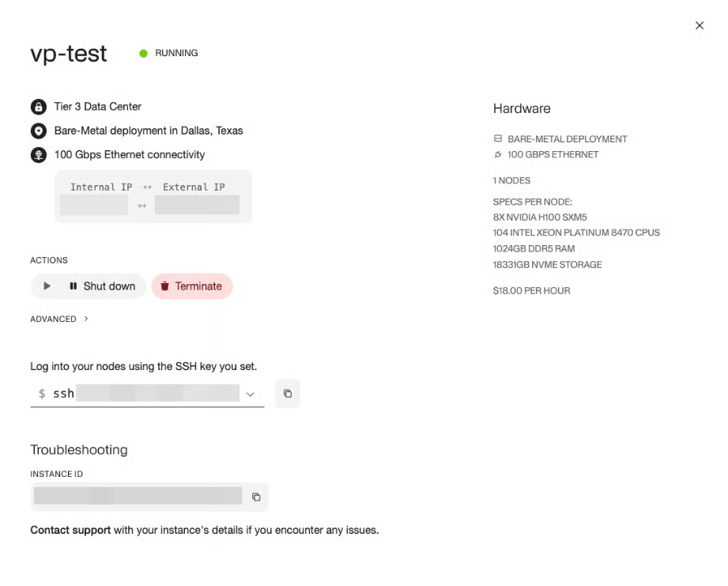
Task: Copy the SSH command to clipboard
Action: [288, 394]
